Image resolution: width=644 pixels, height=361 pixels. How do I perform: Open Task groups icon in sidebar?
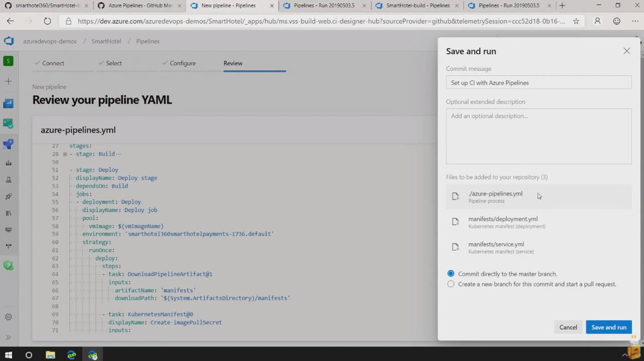tap(8, 229)
